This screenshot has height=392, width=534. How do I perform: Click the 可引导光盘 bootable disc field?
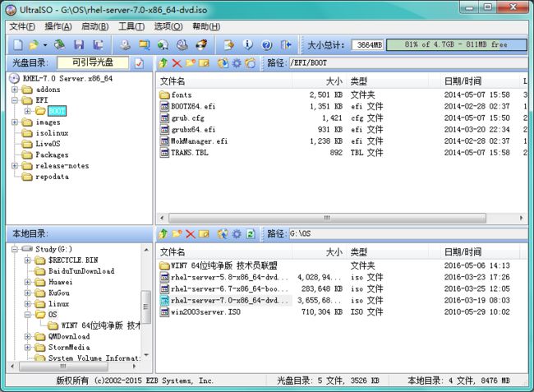93,62
